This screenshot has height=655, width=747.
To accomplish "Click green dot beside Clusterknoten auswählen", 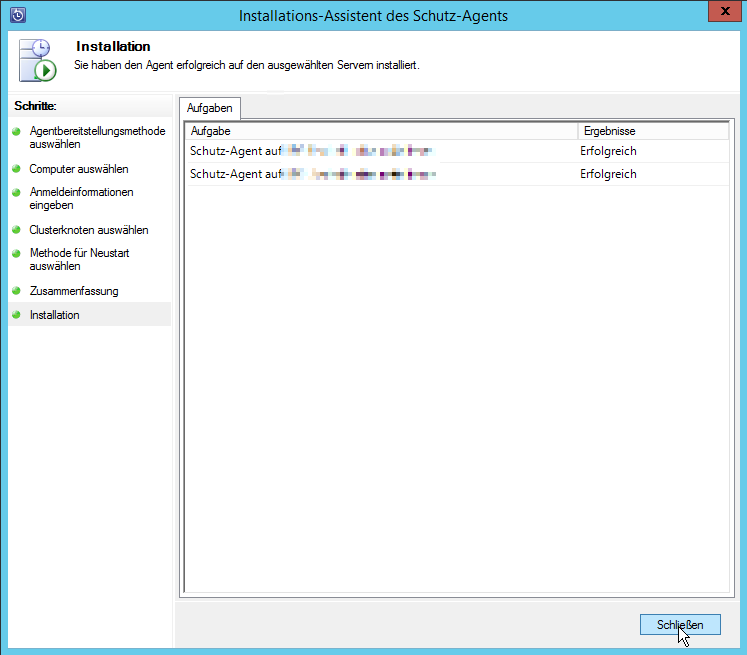I will (x=16, y=230).
